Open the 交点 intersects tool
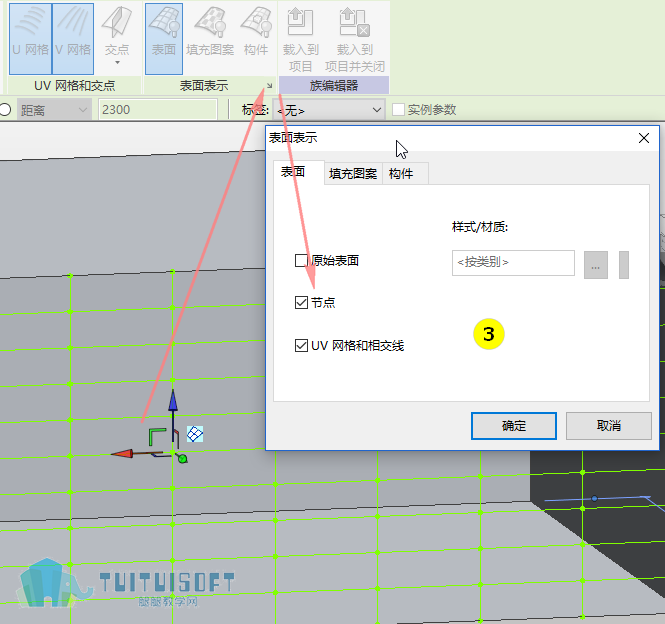 click(x=117, y=36)
